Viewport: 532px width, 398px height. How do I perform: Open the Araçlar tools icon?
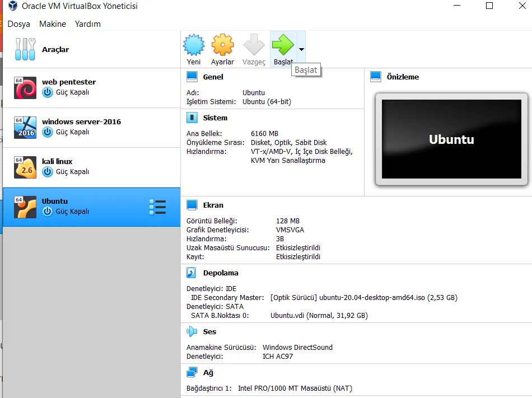(25, 49)
